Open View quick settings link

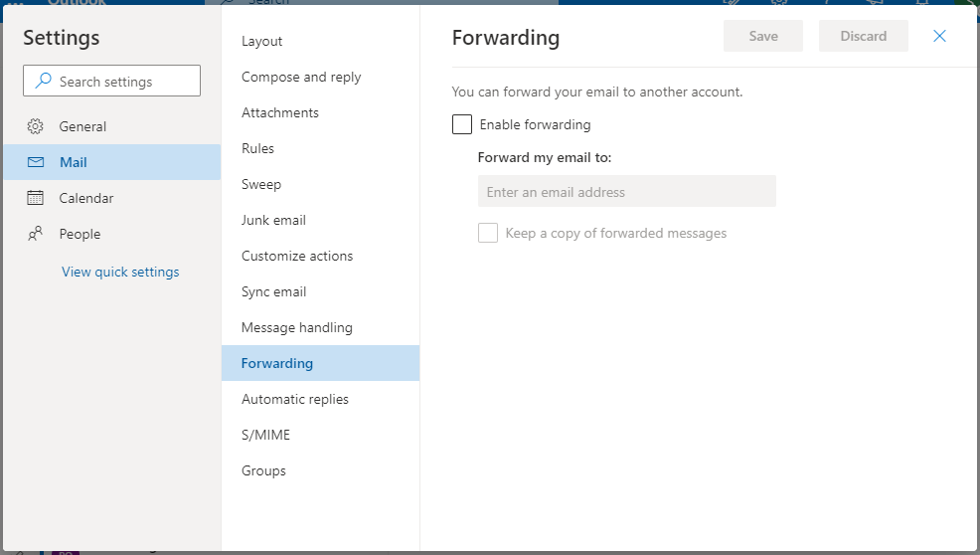click(x=120, y=272)
